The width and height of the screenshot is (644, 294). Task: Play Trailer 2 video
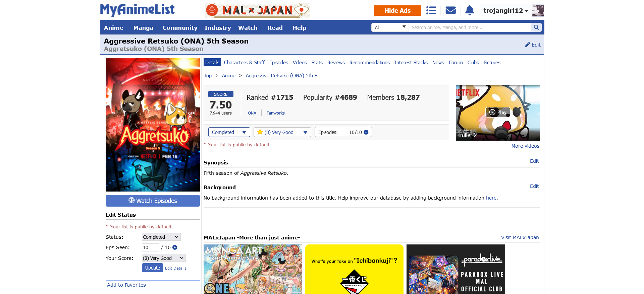click(x=498, y=113)
